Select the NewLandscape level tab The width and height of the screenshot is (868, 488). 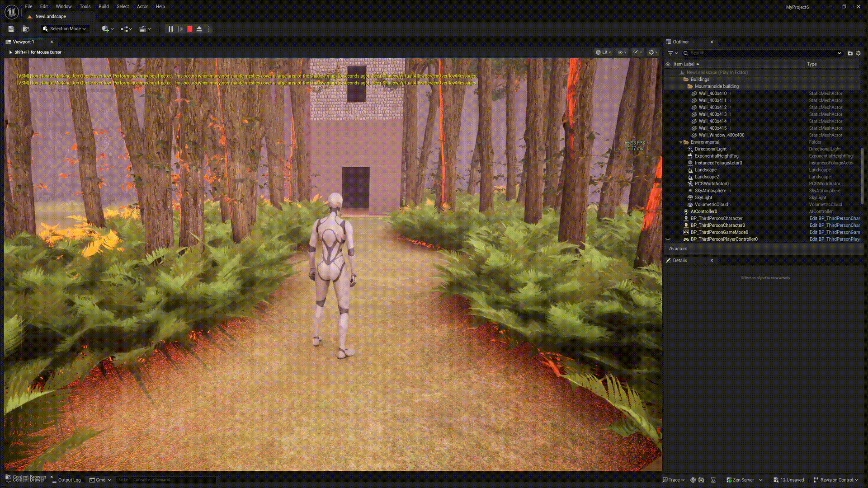point(51,16)
